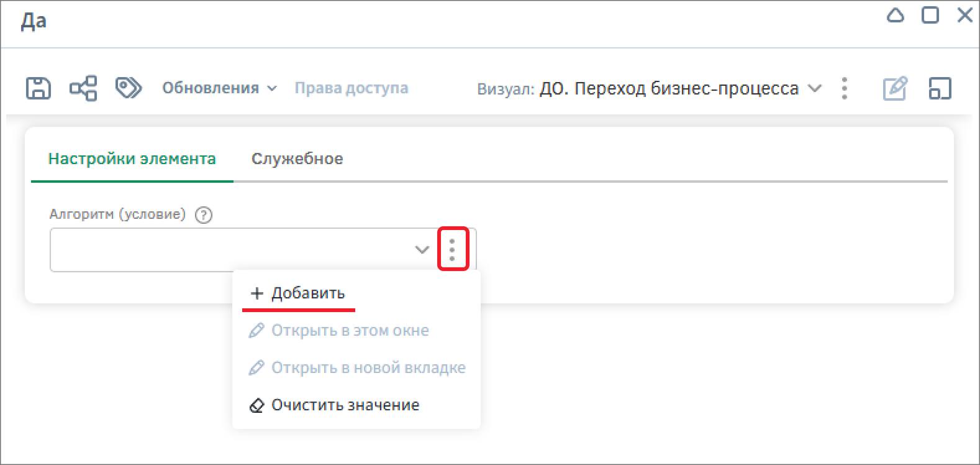Click the Да window title text
The image size is (980, 465).
(x=34, y=22)
